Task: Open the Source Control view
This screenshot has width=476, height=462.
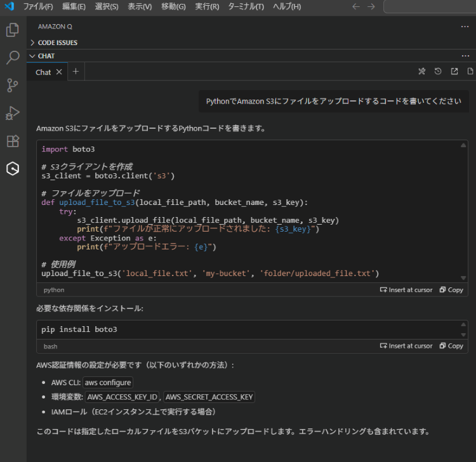Action: tap(12, 85)
